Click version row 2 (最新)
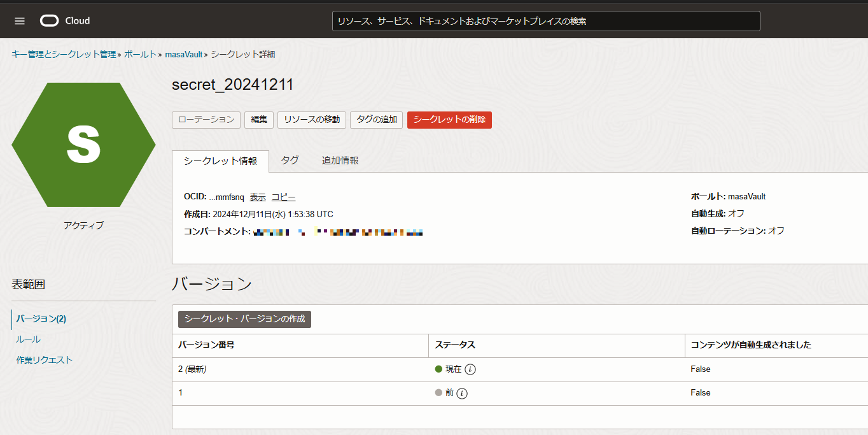The height and width of the screenshot is (435, 868). (x=520, y=369)
